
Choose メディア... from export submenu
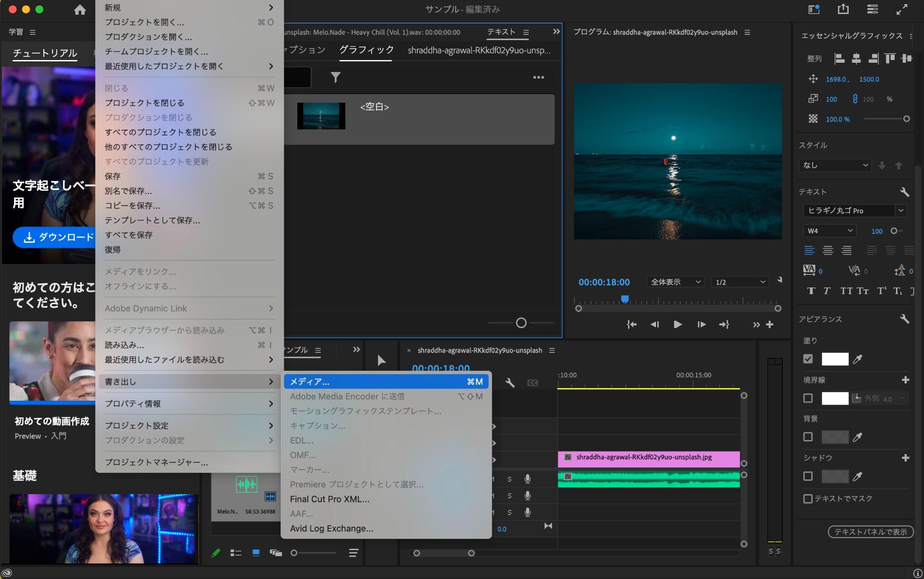(x=386, y=382)
